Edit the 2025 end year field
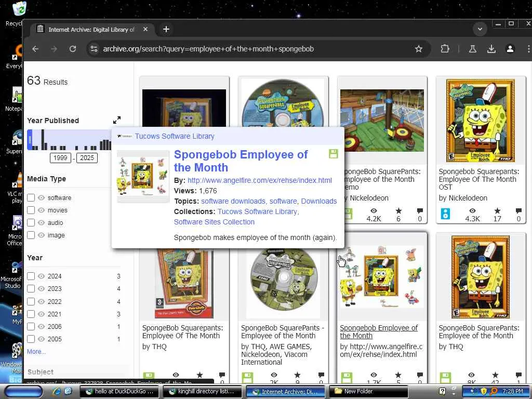Viewport: 532px width, 399px height. point(87,158)
